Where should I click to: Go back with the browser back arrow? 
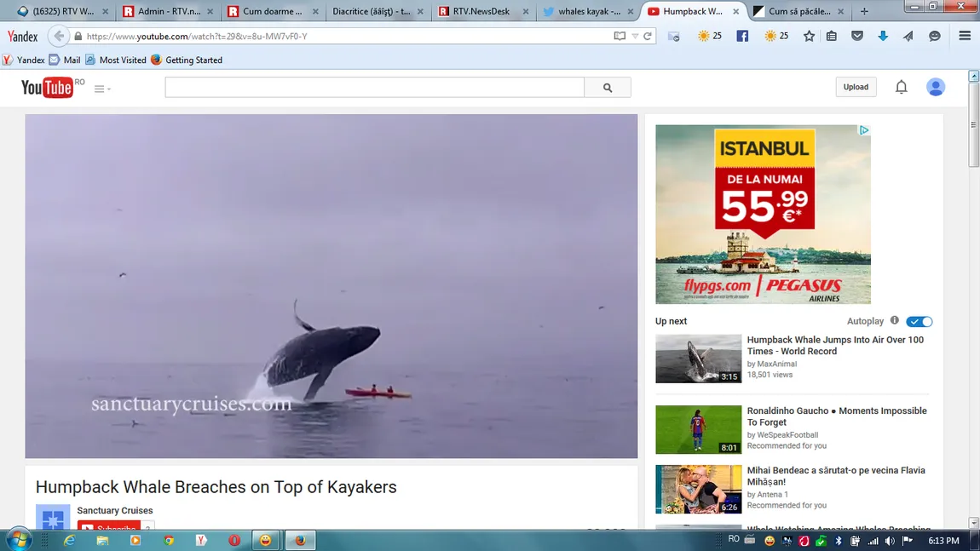point(58,37)
